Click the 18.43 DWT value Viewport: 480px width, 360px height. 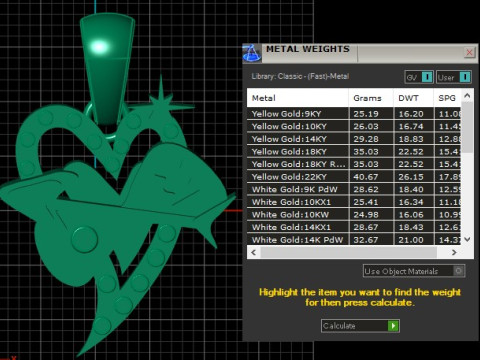(x=411, y=227)
